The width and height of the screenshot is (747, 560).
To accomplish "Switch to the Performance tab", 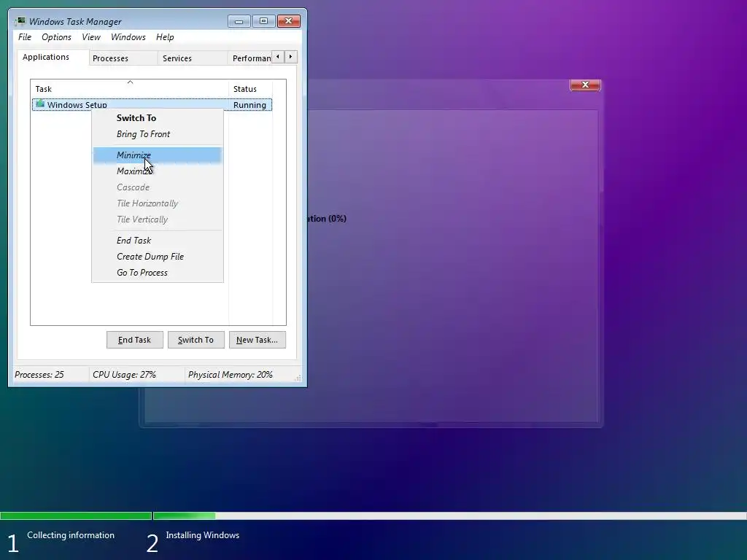I will (250, 58).
